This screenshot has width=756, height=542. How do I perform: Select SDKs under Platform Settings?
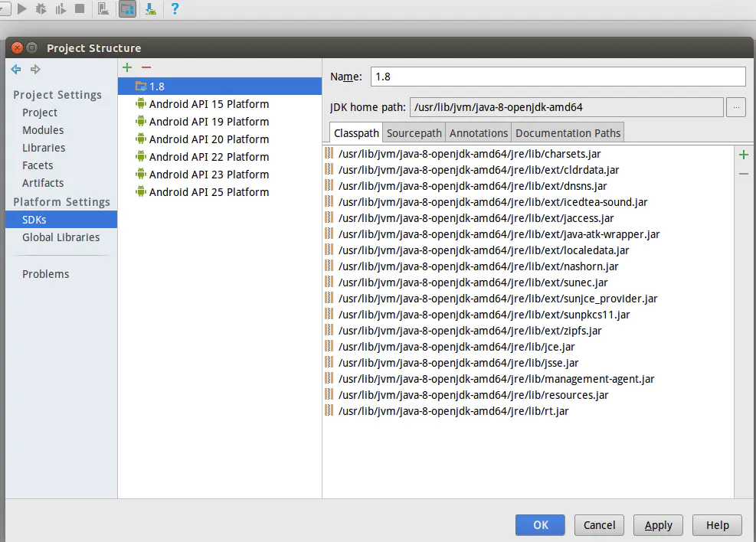pos(61,219)
